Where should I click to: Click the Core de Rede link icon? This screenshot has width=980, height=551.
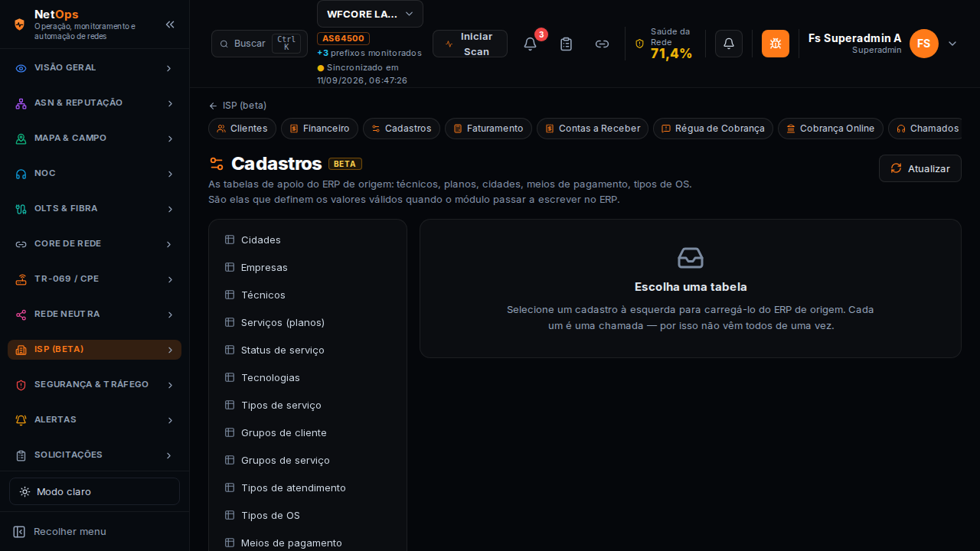(x=21, y=244)
